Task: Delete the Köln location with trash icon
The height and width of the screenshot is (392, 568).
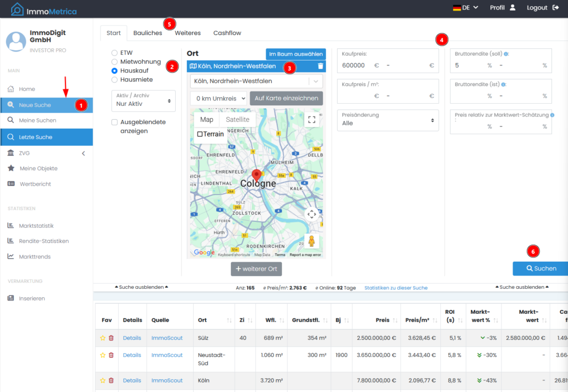Action: pyautogui.click(x=320, y=66)
